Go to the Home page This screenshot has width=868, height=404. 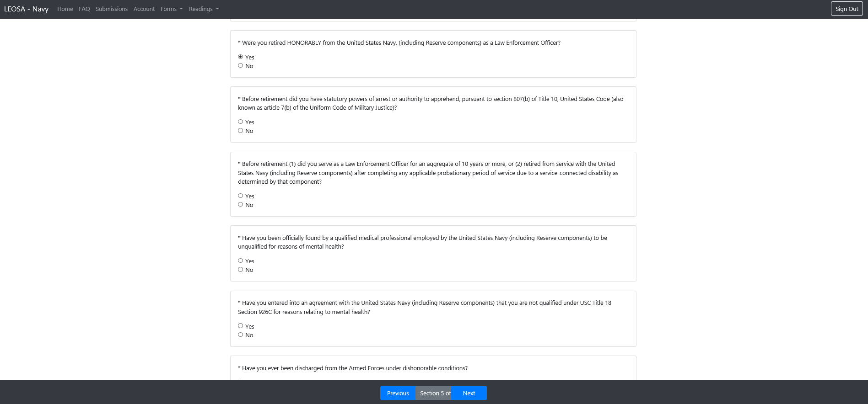(65, 9)
